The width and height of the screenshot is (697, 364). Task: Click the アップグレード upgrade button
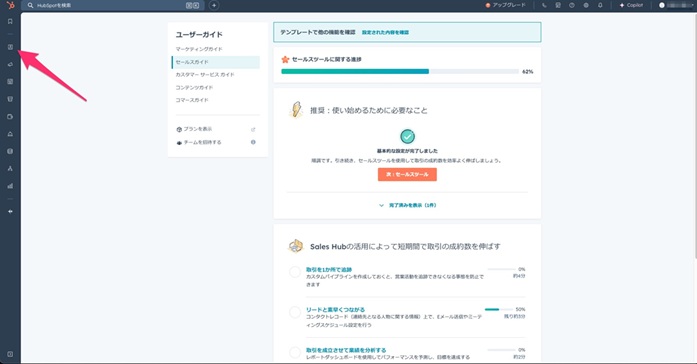click(x=505, y=5)
